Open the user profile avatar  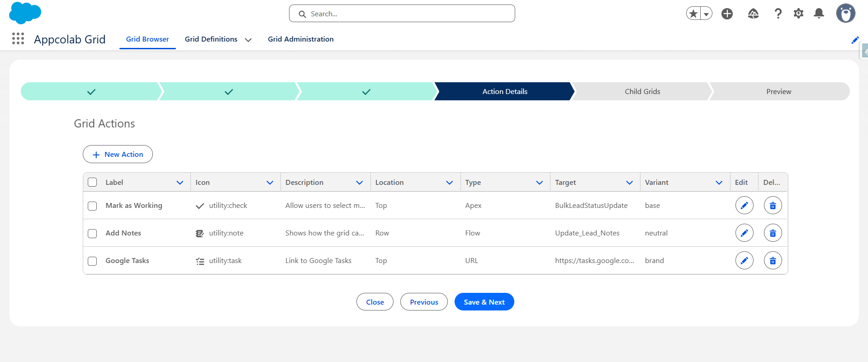[x=846, y=13]
